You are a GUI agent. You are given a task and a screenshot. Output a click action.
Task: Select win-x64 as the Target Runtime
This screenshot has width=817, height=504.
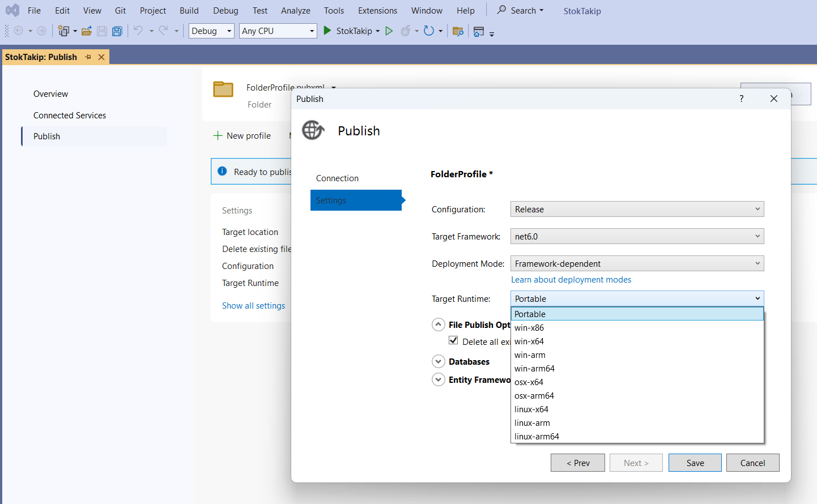pos(529,341)
